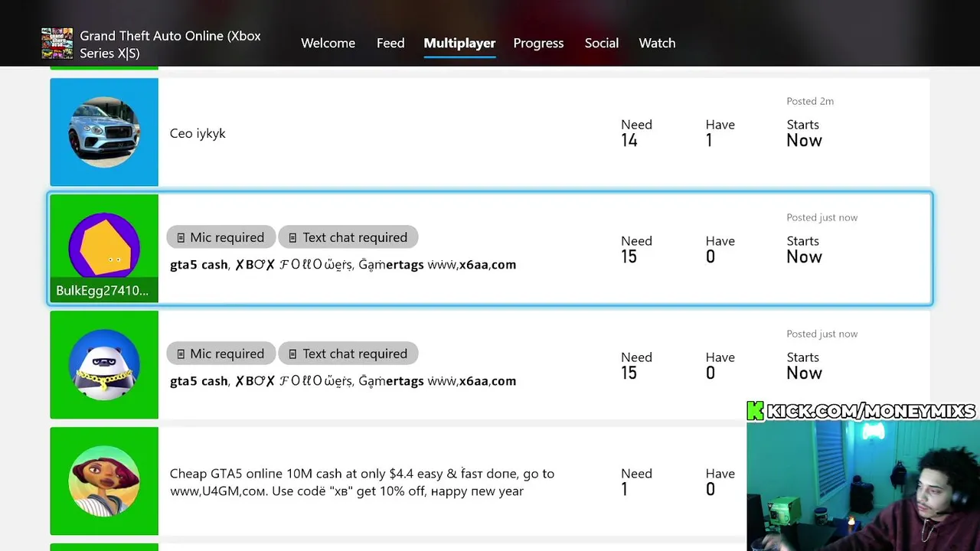This screenshot has height=551, width=980.
Task: Click 'Need 14' on the Ceo iykyk post
Action: [636, 132]
